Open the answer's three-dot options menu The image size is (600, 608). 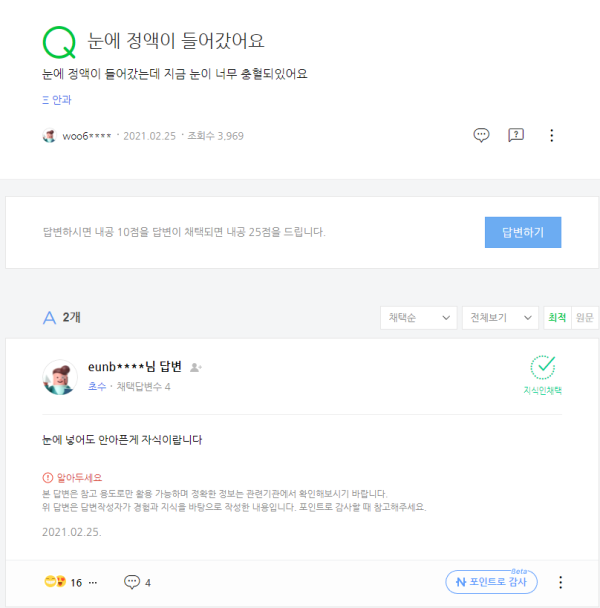[x=560, y=582]
